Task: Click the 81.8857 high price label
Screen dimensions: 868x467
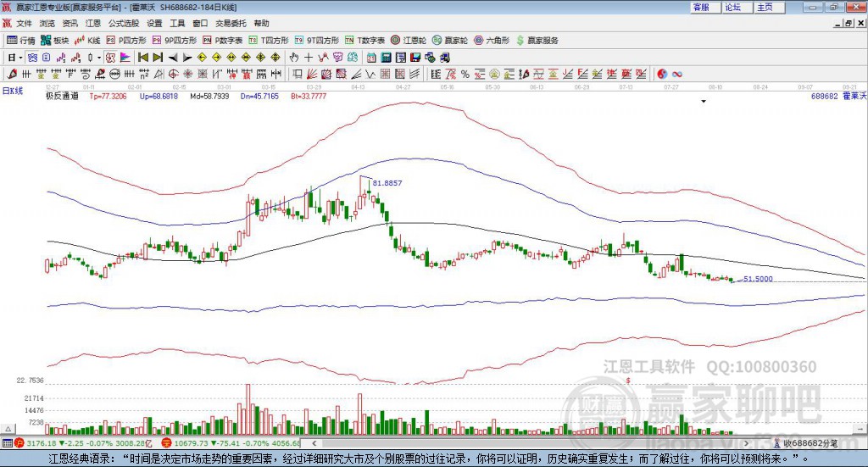Action: tap(387, 182)
